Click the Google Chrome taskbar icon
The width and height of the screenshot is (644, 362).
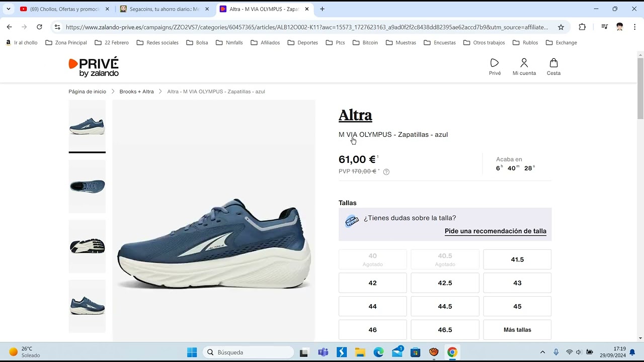pyautogui.click(x=452, y=352)
